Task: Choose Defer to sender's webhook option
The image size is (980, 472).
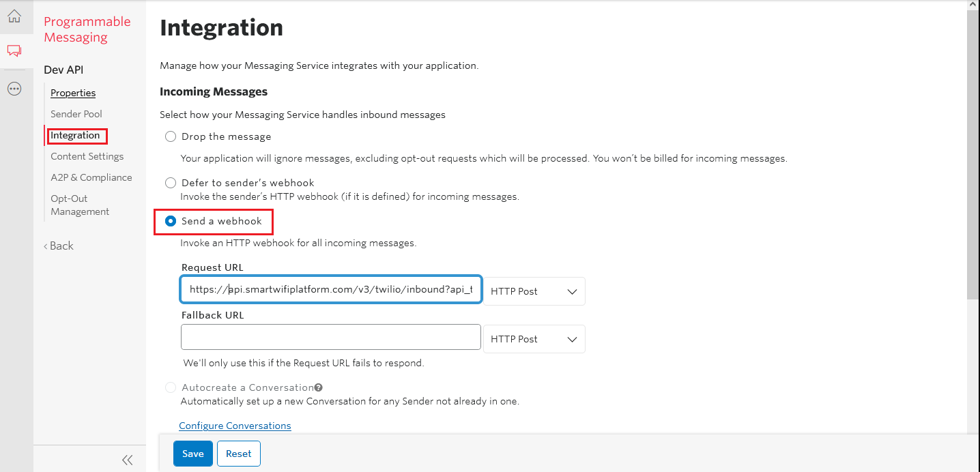Action: pyautogui.click(x=171, y=183)
